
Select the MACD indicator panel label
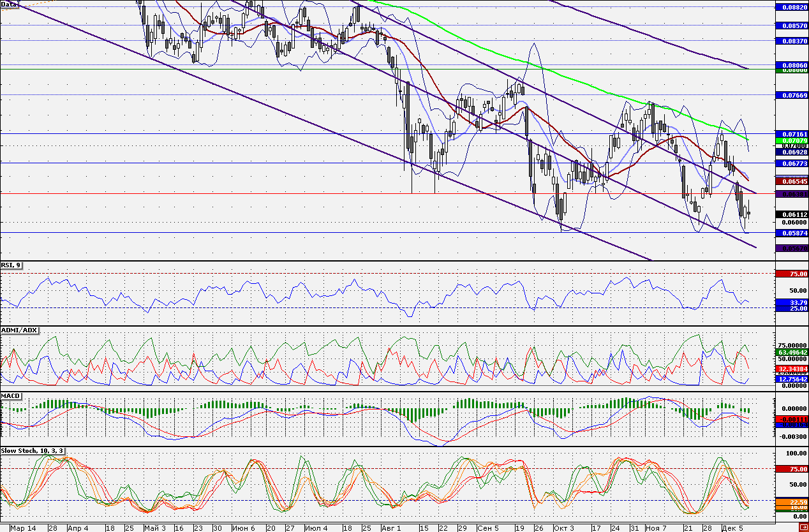point(10,396)
